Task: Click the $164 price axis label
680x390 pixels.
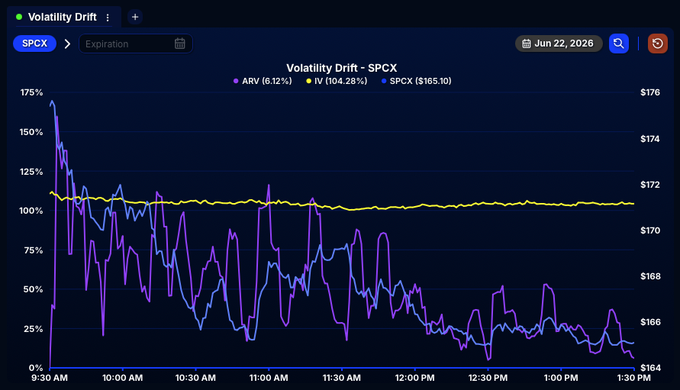Action: click(x=650, y=368)
